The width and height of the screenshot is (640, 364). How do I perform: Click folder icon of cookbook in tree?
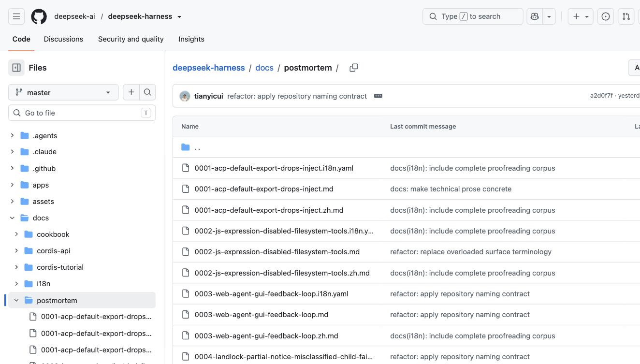(x=29, y=234)
